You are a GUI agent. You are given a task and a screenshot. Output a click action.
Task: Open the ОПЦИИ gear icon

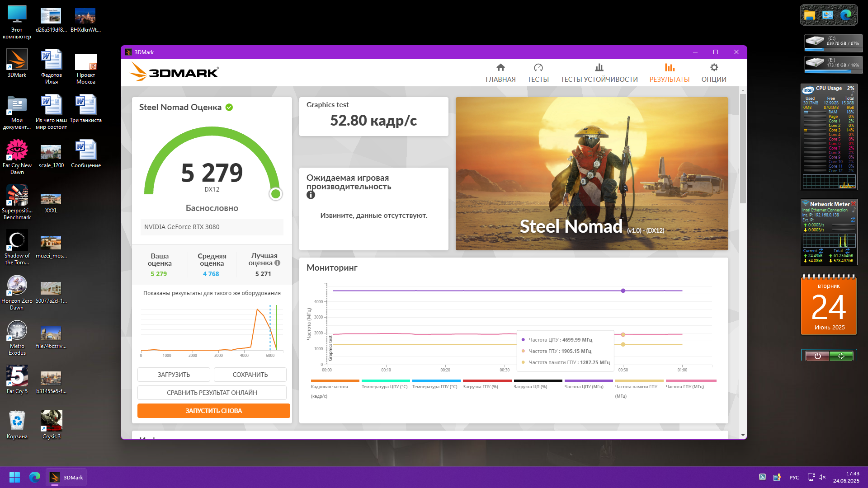(x=714, y=68)
